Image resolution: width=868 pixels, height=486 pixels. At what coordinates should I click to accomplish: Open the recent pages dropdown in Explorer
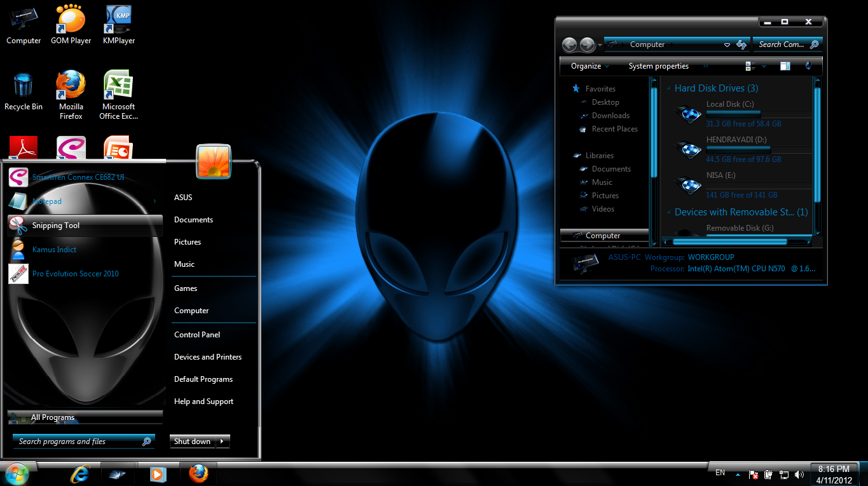click(x=600, y=46)
